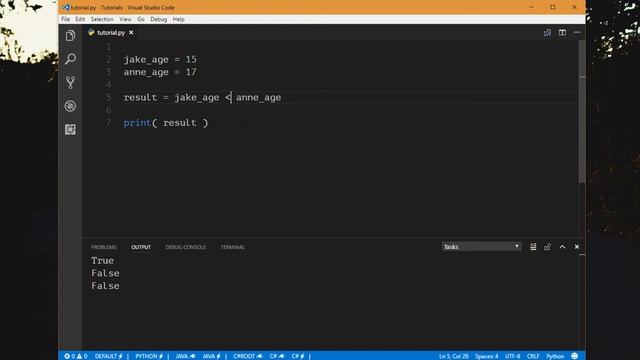Click Ln 5, Col 20 cursor position
Image resolution: width=640 pixels, height=360 pixels.
pos(453,356)
